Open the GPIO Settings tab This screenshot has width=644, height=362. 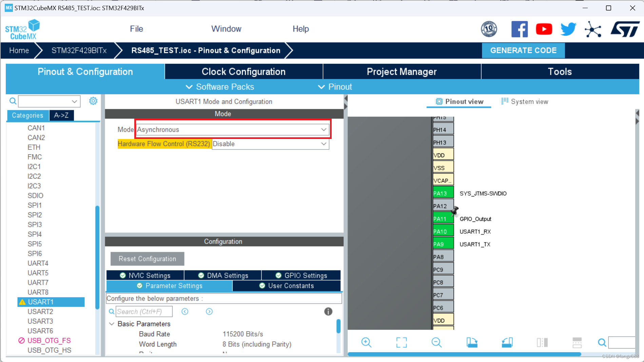pyautogui.click(x=301, y=275)
